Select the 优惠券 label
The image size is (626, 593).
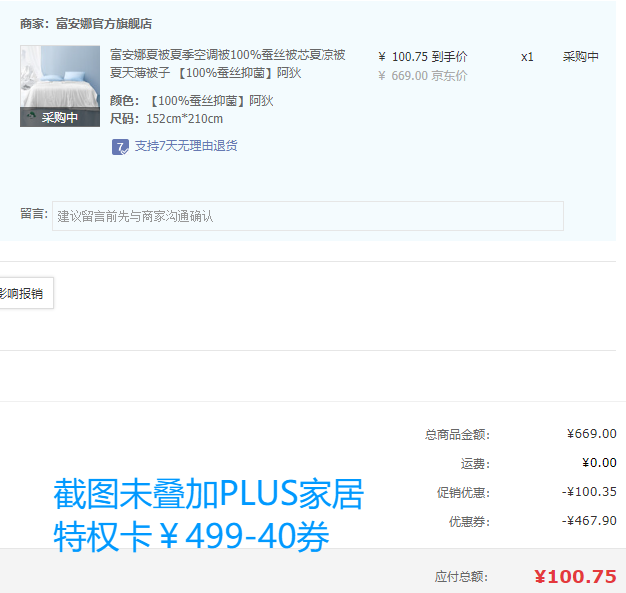(x=469, y=522)
